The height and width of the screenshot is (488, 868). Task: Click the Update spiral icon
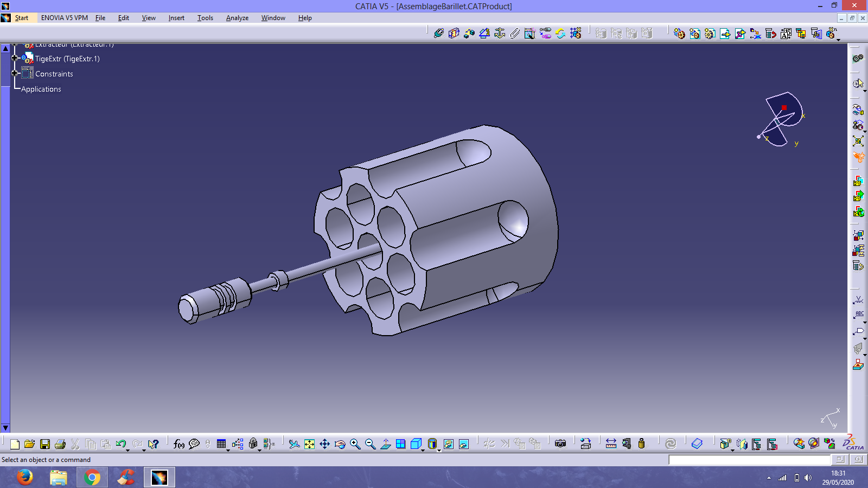[x=671, y=444]
